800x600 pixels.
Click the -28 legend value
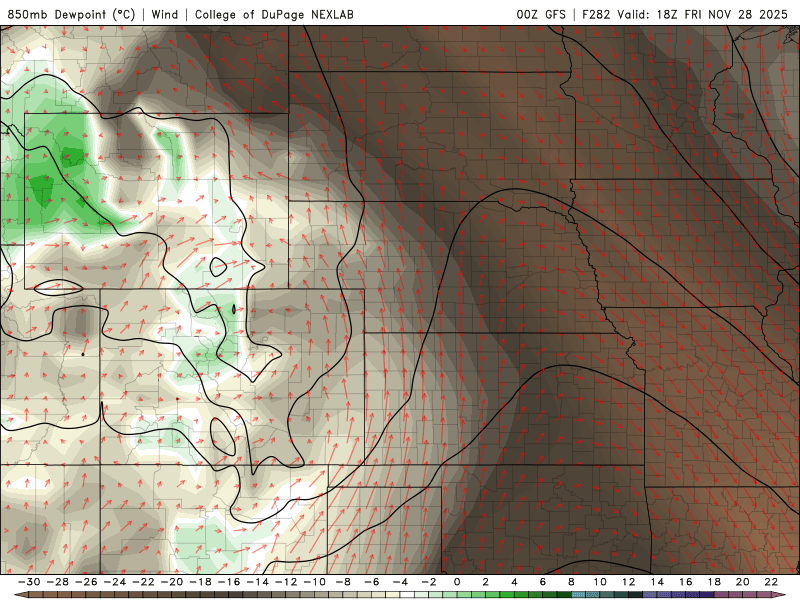(x=57, y=582)
